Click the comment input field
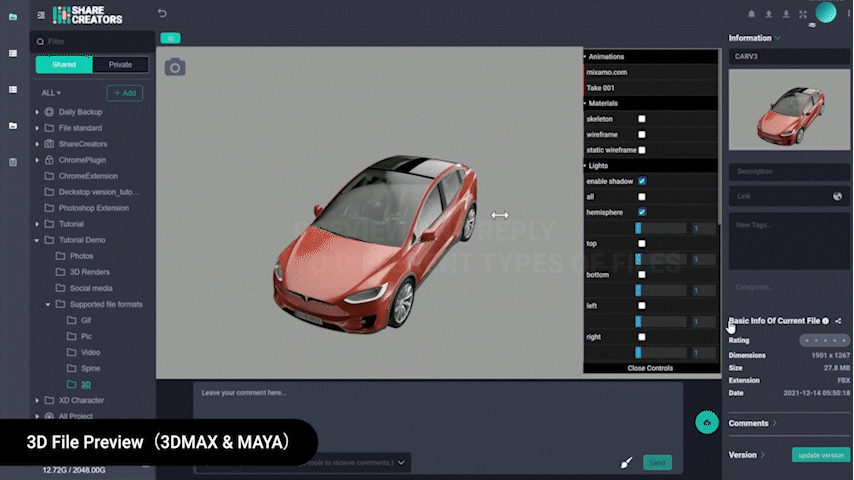This screenshot has height=480, width=854. (438, 415)
